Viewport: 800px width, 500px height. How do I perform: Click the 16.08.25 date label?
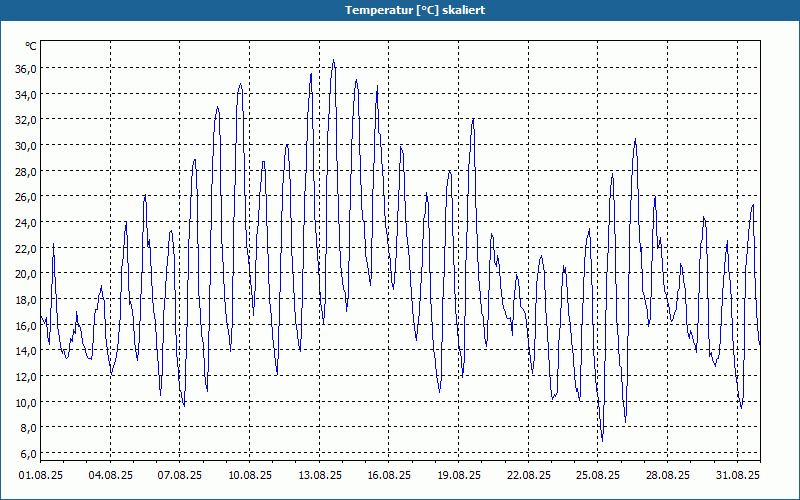click(389, 475)
